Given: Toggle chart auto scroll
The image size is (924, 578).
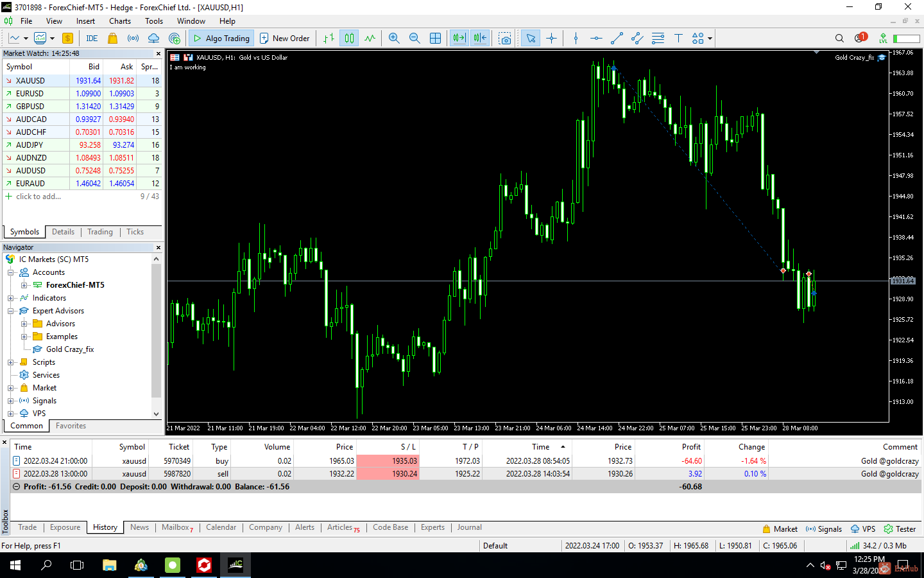Looking at the screenshot, I should coord(459,38).
